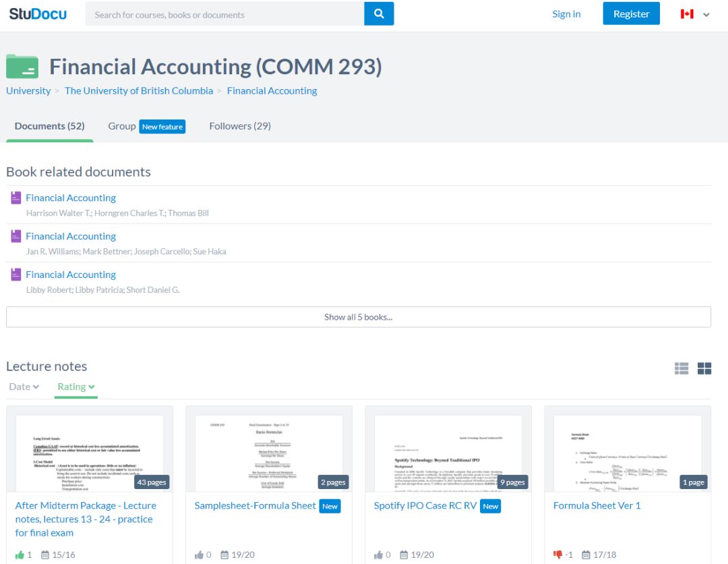Click the purple book icon for Jan R. Williams' book
728x564 pixels.
(x=16, y=236)
